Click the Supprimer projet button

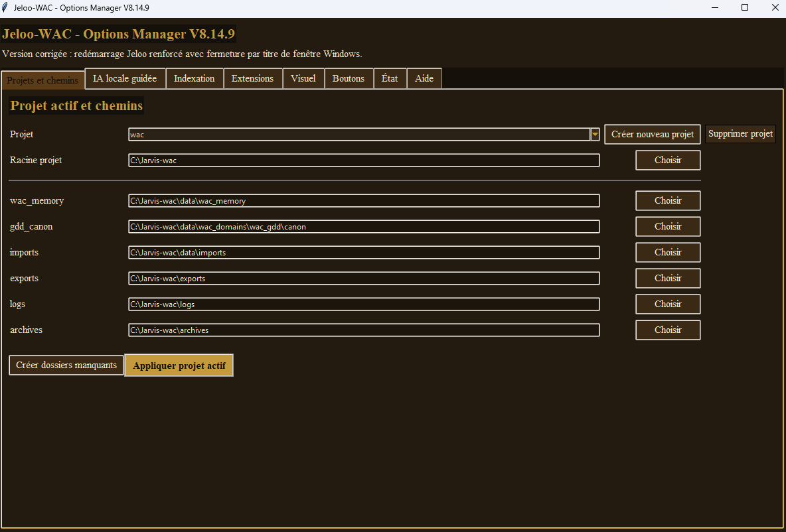[x=740, y=134]
